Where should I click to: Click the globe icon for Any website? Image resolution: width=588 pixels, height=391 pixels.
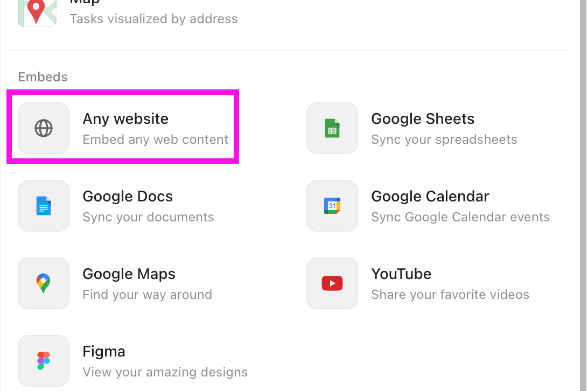(44, 128)
